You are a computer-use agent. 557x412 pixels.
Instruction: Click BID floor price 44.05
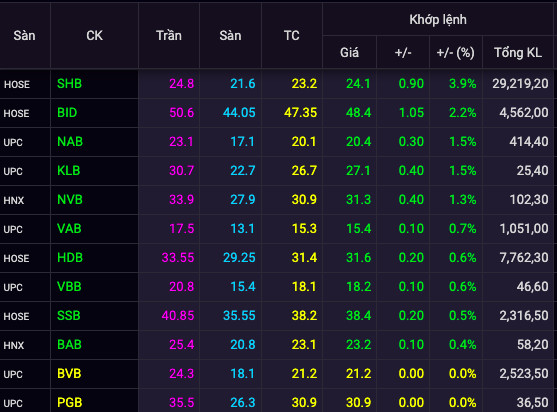point(239,113)
